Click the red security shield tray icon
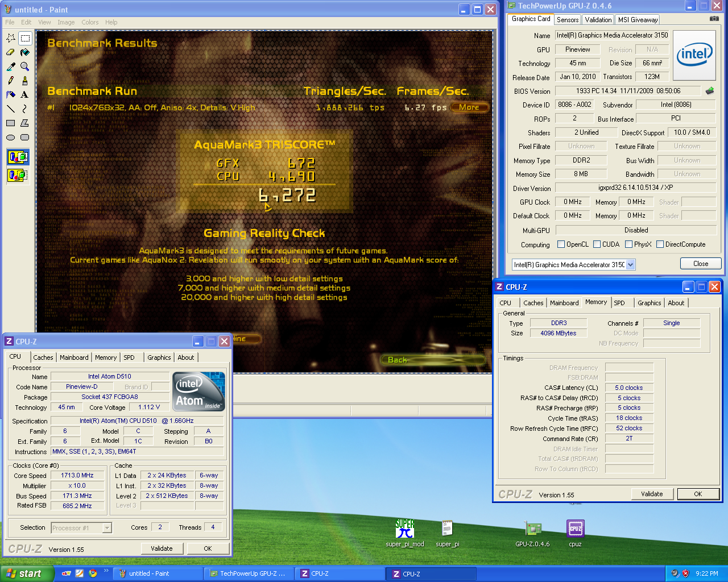Image resolution: width=728 pixels, height=582 pixels. [x=685, y=573]
